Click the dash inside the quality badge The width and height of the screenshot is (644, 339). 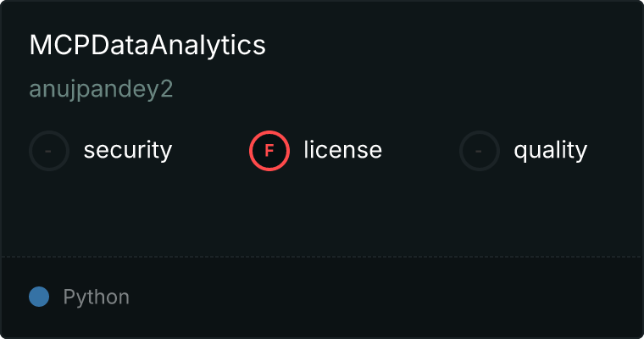[480, 151]
